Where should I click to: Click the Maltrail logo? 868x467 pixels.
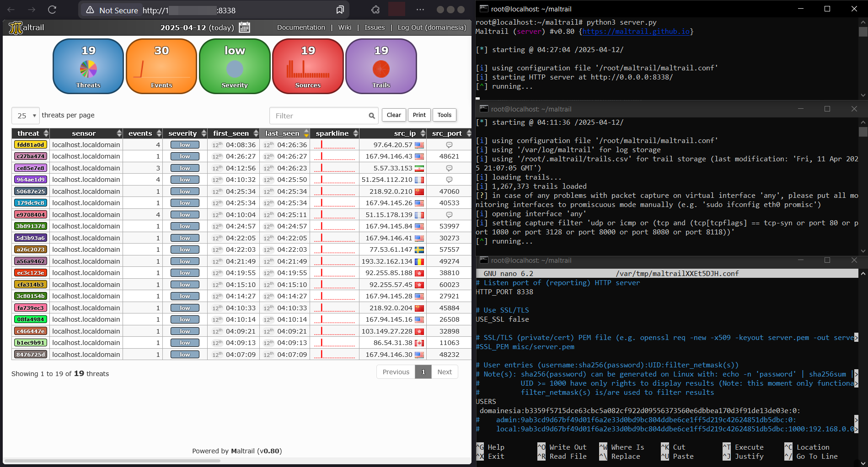(27, 27)
